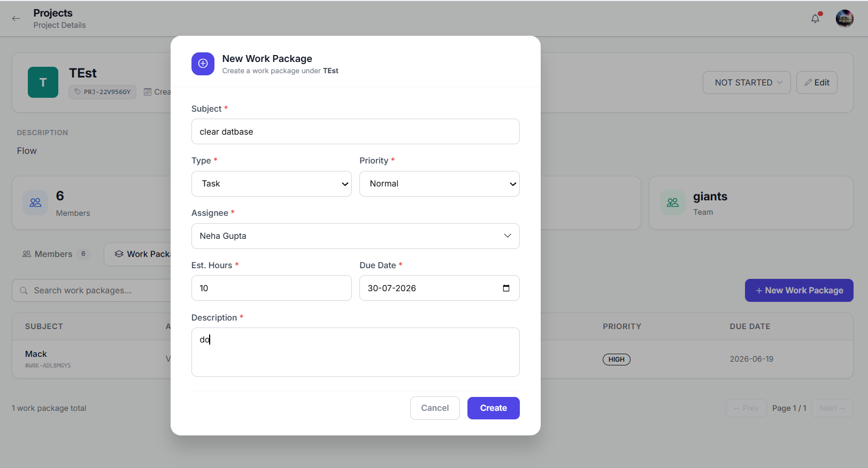Open the user profile avatar

[x=844, y=19]
